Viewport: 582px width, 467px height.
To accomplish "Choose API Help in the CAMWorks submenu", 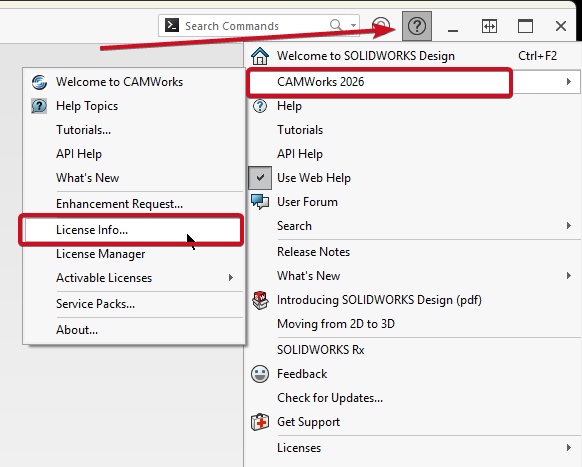I will coord(79,154).
